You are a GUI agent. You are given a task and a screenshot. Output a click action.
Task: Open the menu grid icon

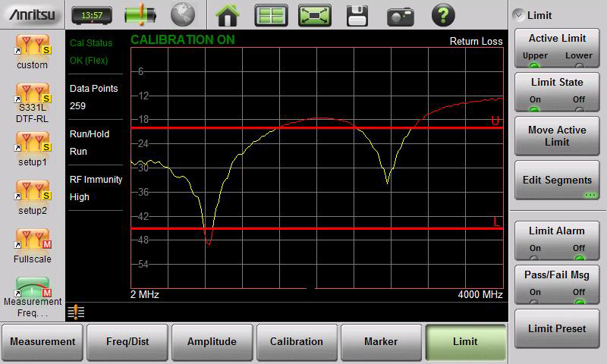(271, 14)
